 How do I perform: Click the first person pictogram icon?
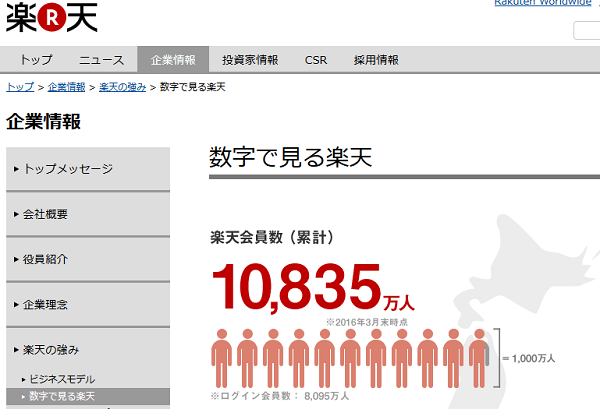[x=222, y=358]
